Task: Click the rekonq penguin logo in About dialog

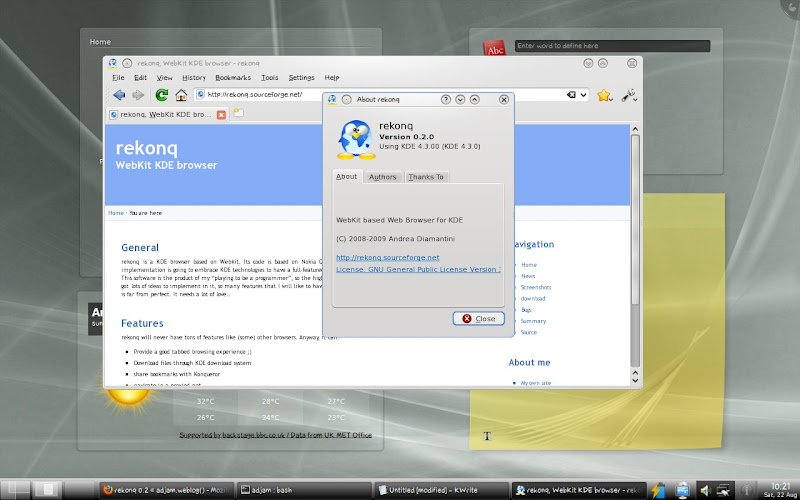Action: 356,139
